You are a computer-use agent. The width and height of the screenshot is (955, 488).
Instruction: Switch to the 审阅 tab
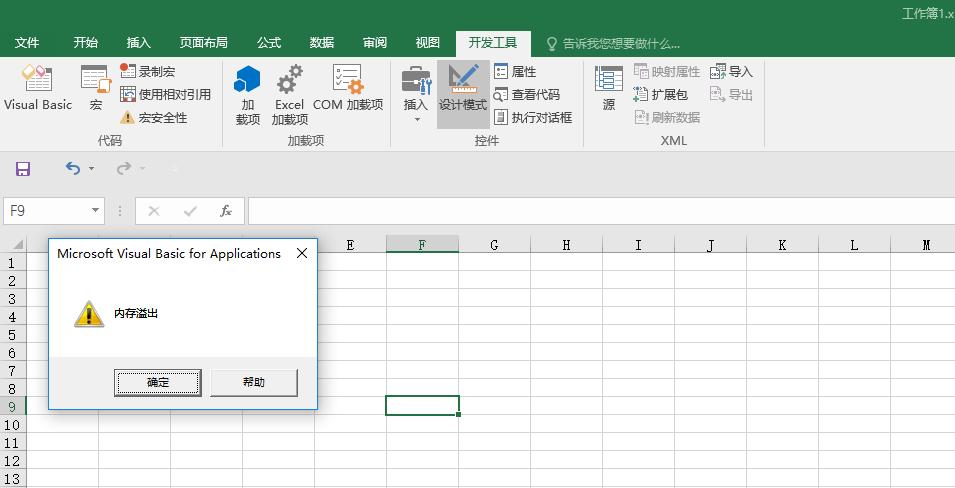375,43
